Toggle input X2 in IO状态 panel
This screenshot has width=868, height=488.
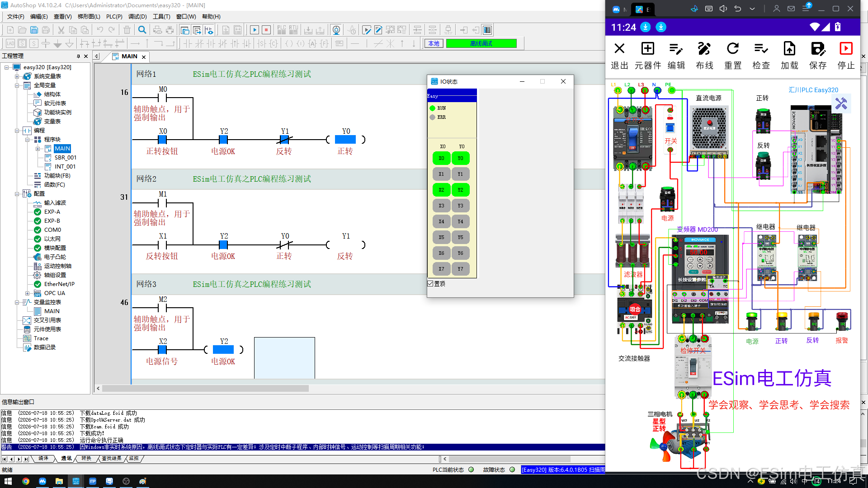(441, 190)
